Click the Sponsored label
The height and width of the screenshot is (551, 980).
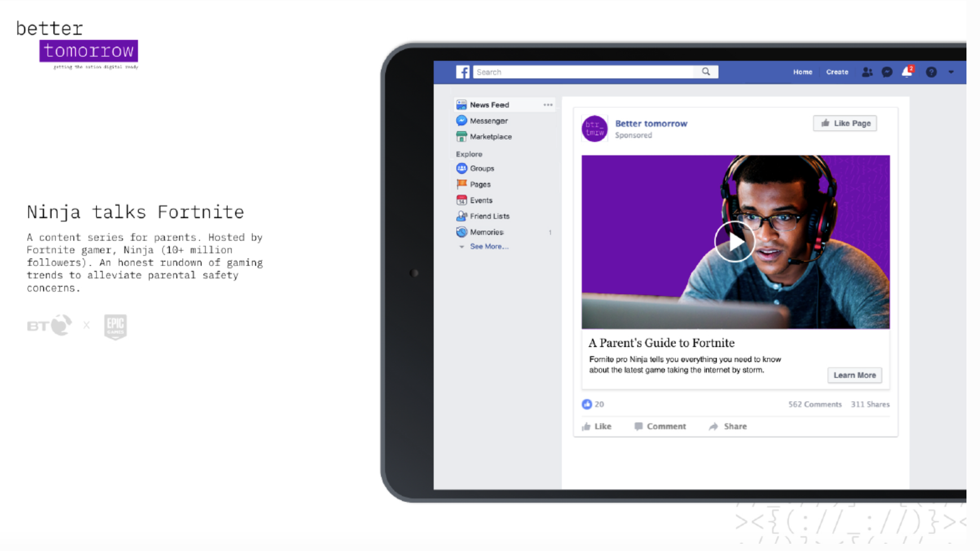[633, 135]
